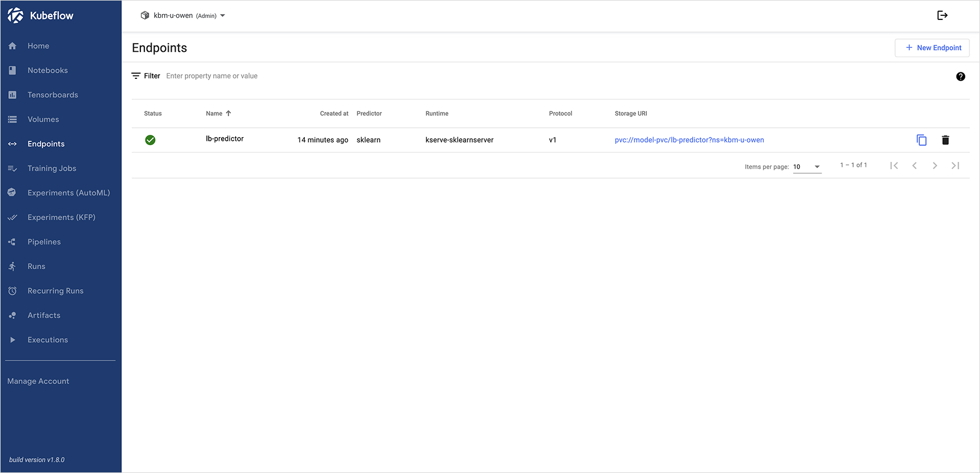Viewport: 980px width, 473px height.
Task: Click the New Endpoint button
Action: coord(932,48)
